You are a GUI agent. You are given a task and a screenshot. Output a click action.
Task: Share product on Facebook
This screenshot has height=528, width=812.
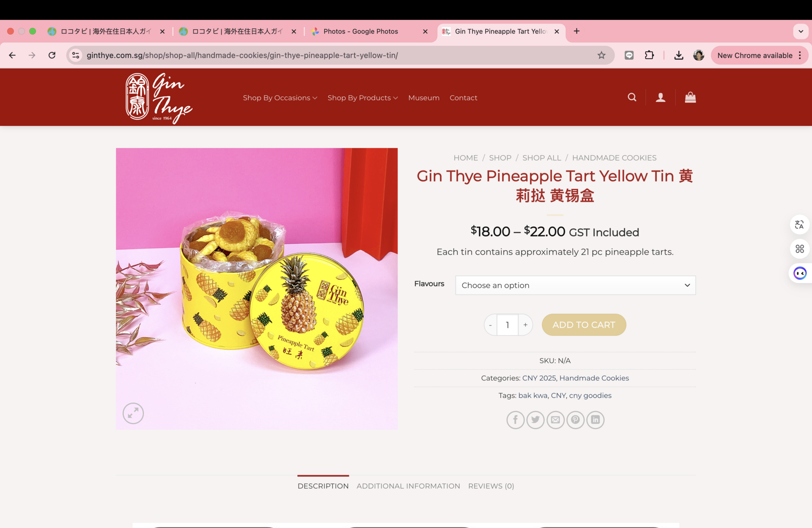pyautogui.click(x=515, y=420)
